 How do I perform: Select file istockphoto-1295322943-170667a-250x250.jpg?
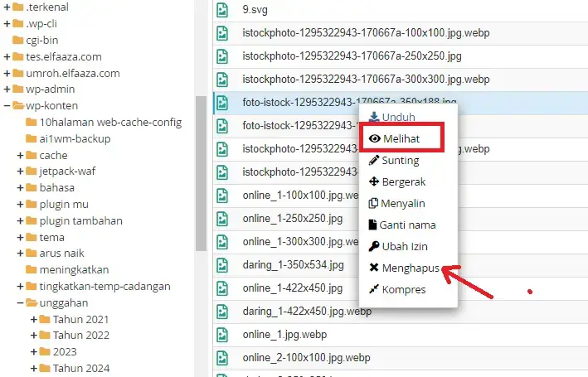point(352,56)
